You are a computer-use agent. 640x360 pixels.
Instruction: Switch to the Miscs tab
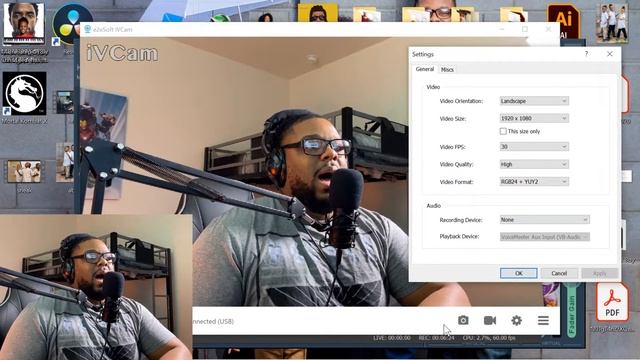tap(447, 70)
